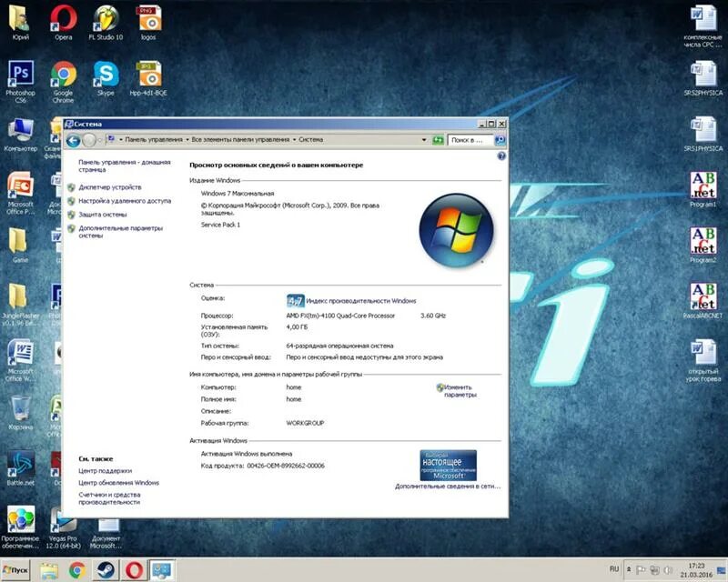This screenshot has width=728, height=582.
Task: Open Счетчики и средства производительности link
Action: 109,498
